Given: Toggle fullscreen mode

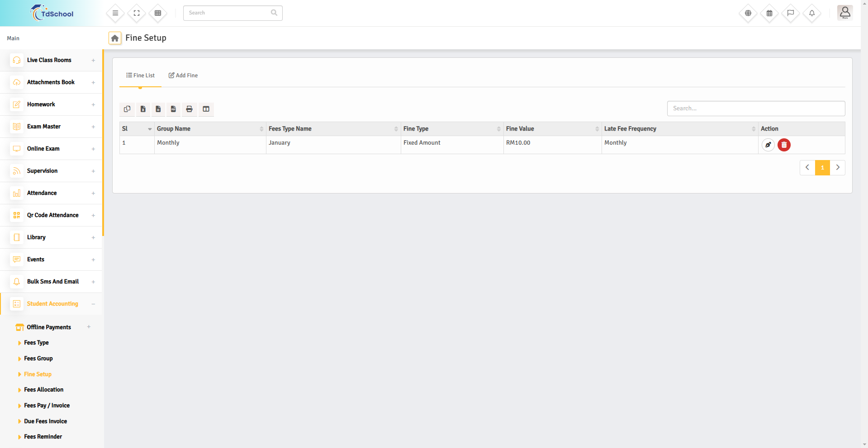Looking at the screenshot, I should point(137,13).
